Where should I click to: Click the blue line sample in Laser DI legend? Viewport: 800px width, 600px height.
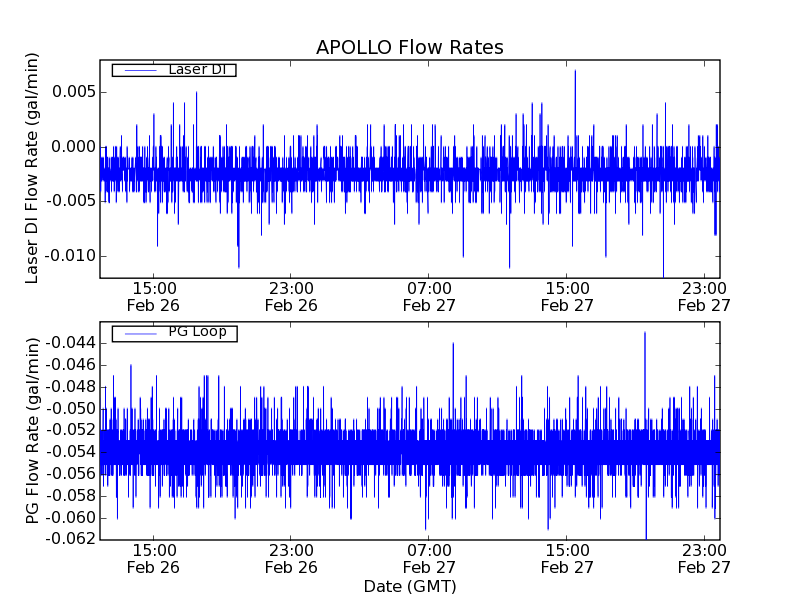[x=141, y=70]
